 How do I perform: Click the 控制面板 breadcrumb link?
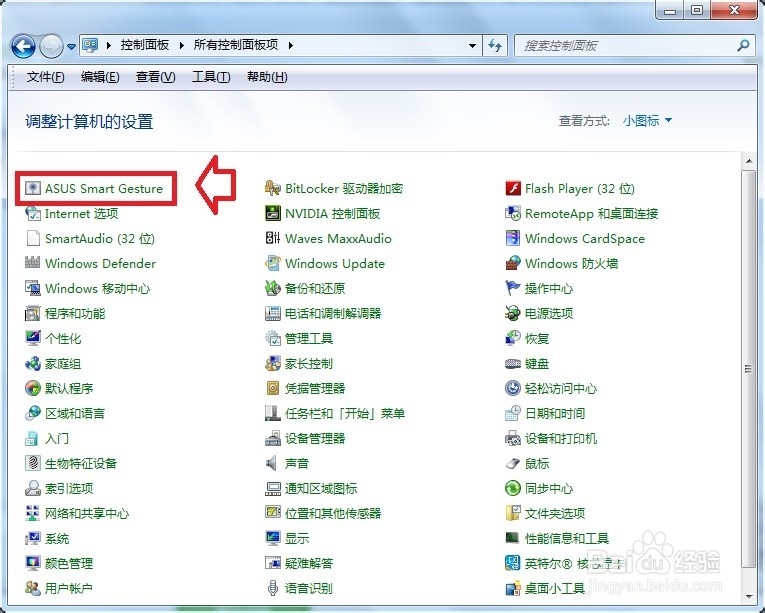[145, 45]
